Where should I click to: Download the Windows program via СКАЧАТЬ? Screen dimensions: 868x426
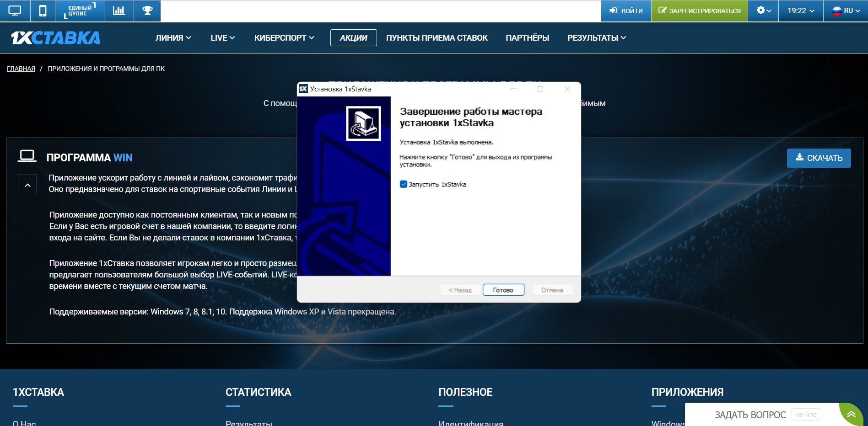click(x=819, y=158)
